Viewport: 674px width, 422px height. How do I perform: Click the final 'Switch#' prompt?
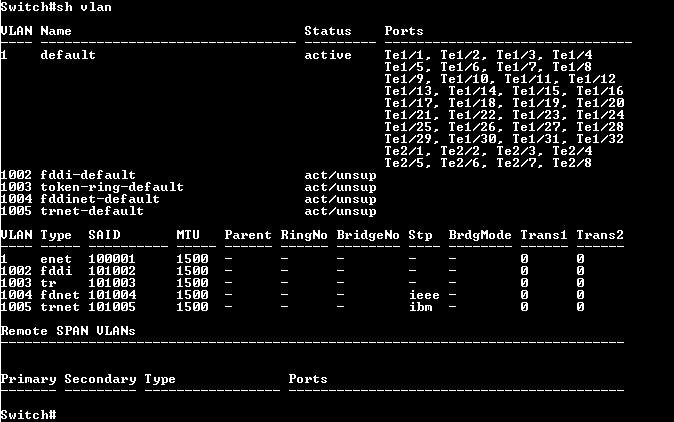[28, 415]
